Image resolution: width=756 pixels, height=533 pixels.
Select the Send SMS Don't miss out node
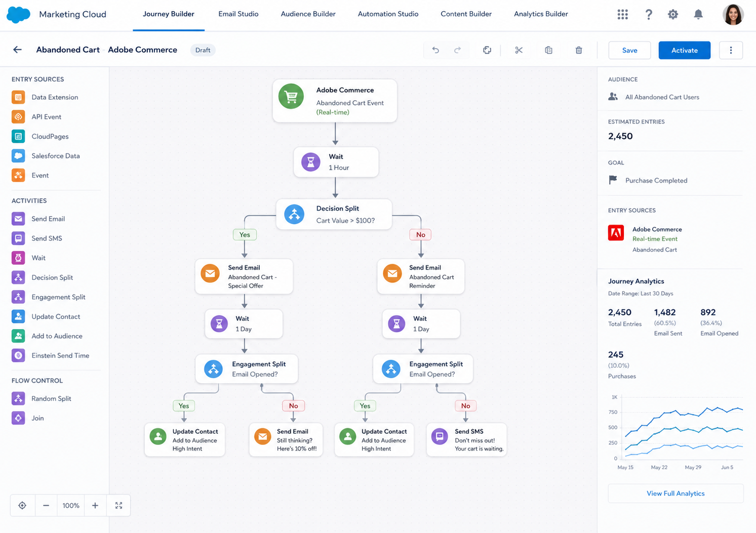tap(466, 440)
